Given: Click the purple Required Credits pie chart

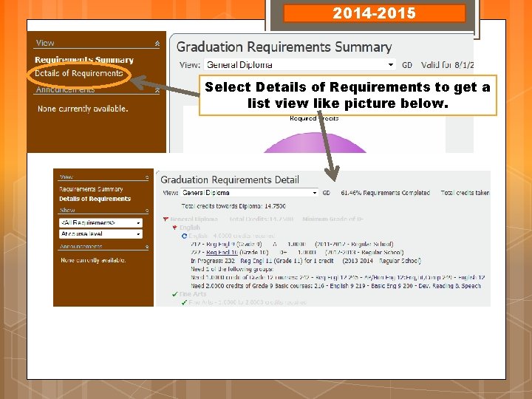Looking at the screenshot, I should [315, 143].
